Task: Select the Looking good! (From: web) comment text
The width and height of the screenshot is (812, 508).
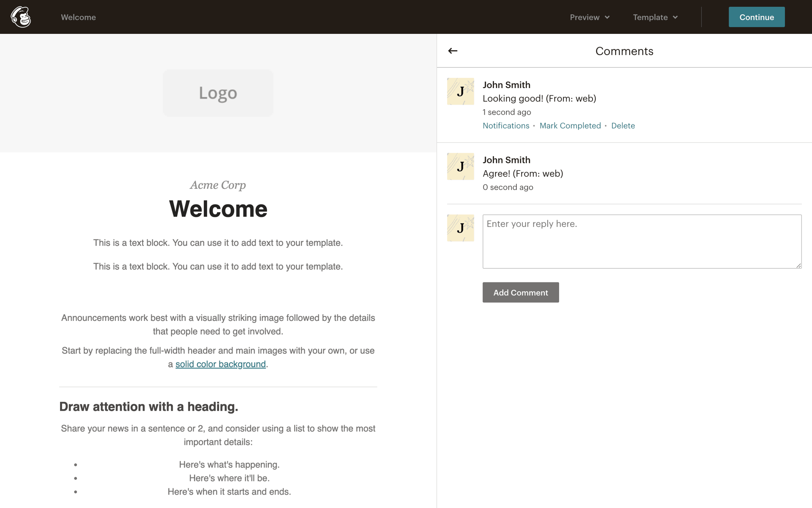Action: tap(539, 99)
